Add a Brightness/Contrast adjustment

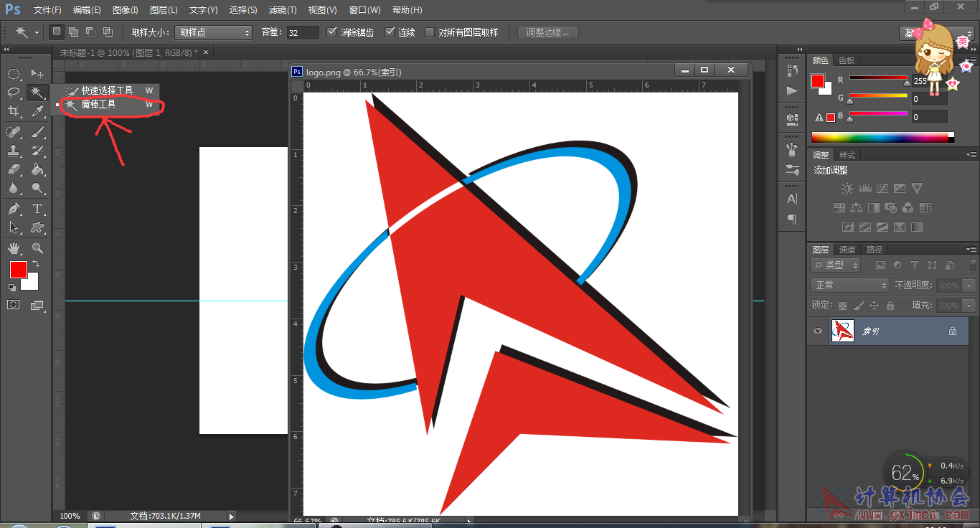coord(847,189)
